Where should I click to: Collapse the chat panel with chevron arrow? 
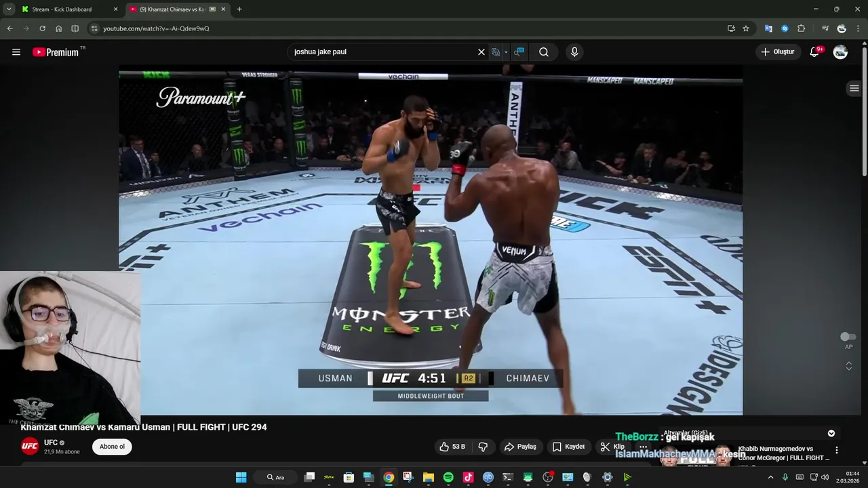(831, 433)
